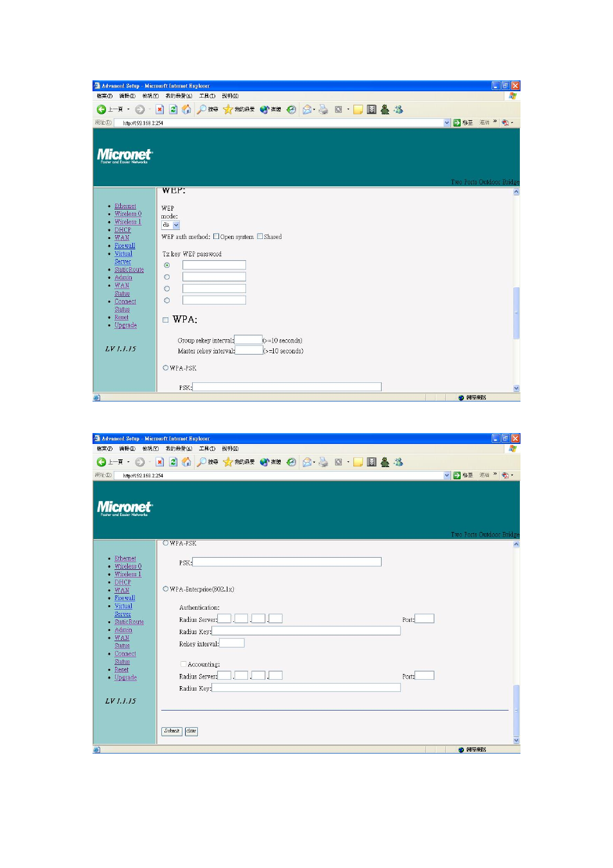Open History icon in lower window toolbar
This screenshot has width=613, height=868.
coord(291,462)
